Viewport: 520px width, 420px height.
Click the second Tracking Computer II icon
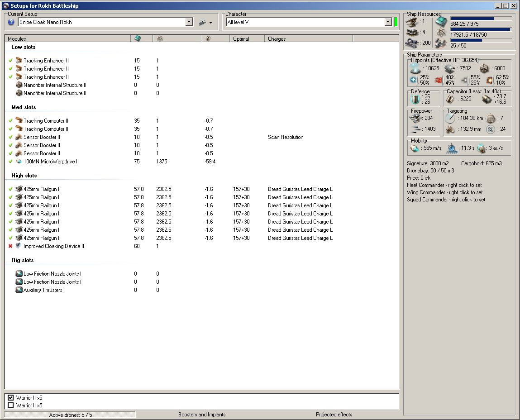click(19, 129)
